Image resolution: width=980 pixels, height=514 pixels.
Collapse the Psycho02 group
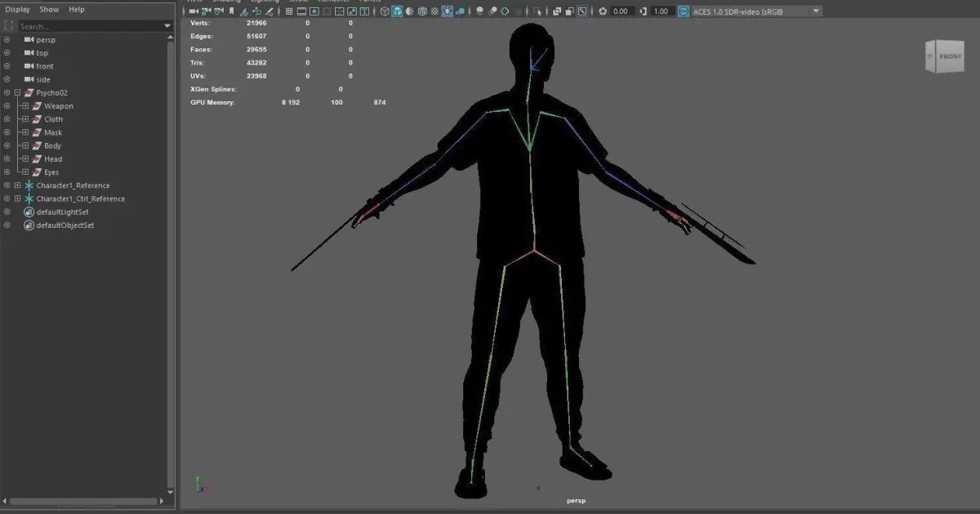tap(17, 92)
